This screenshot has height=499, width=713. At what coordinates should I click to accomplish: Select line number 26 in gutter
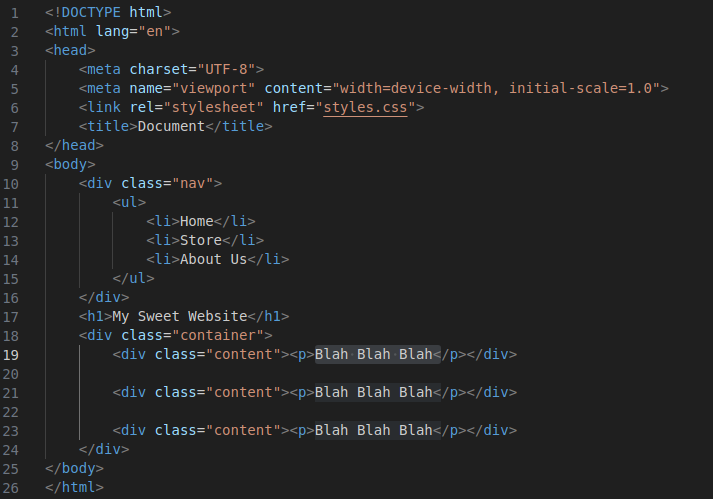(x=11, y=488)
